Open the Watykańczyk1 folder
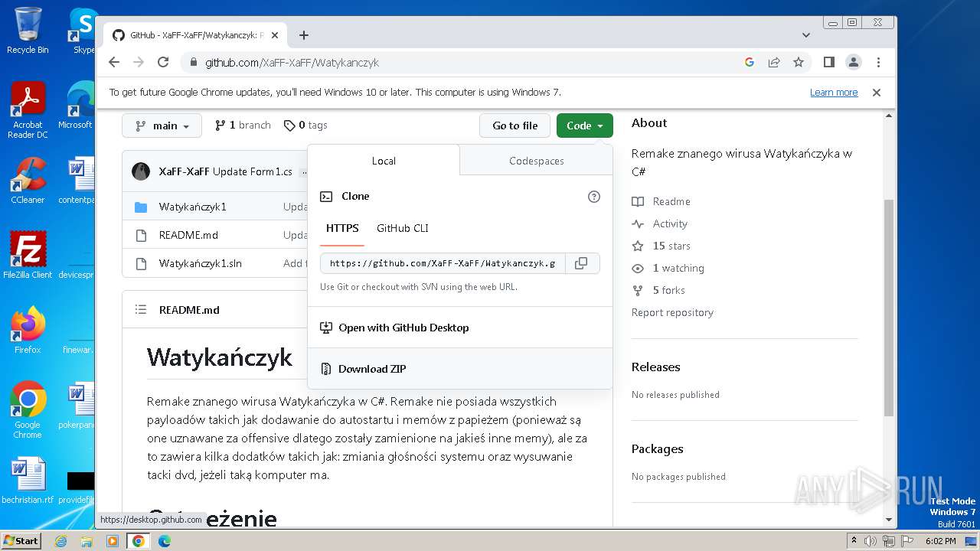980x551 pixels. point(193,207)
